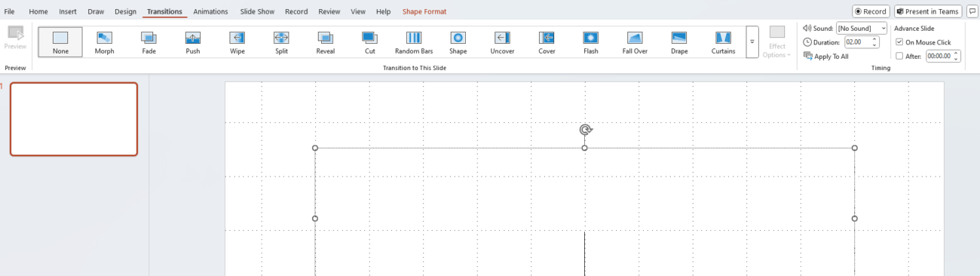Apply the Split transition
980x276 pixels.
[x=281, y=42]
